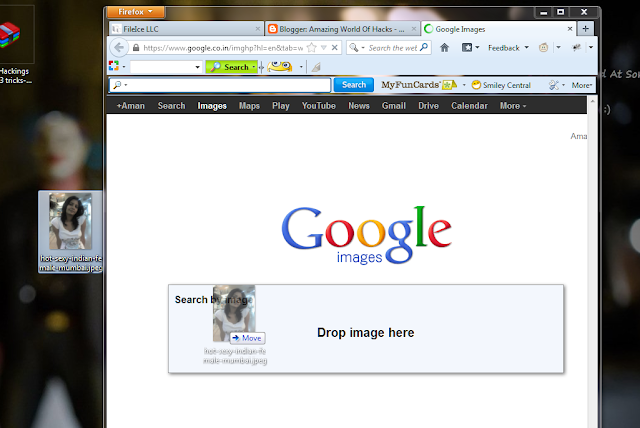Open the +Aman profile link
Screen dimensions: 640x428
131,106
